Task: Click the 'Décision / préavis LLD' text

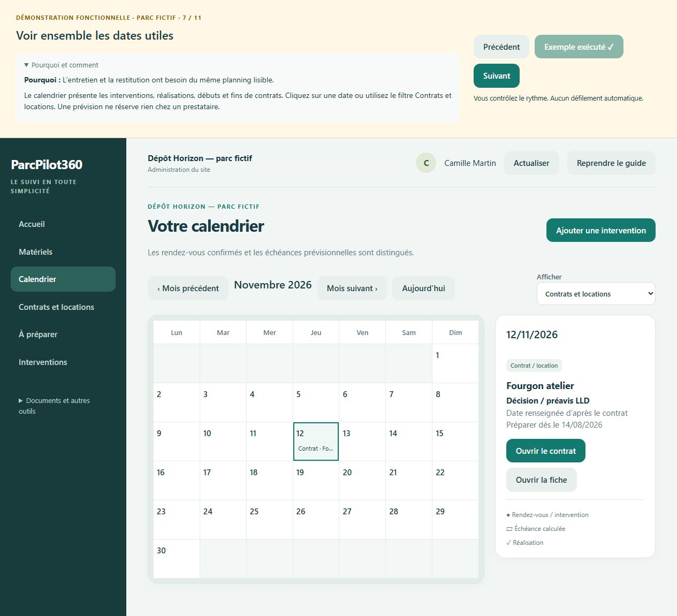Action: tap(548, 401)
